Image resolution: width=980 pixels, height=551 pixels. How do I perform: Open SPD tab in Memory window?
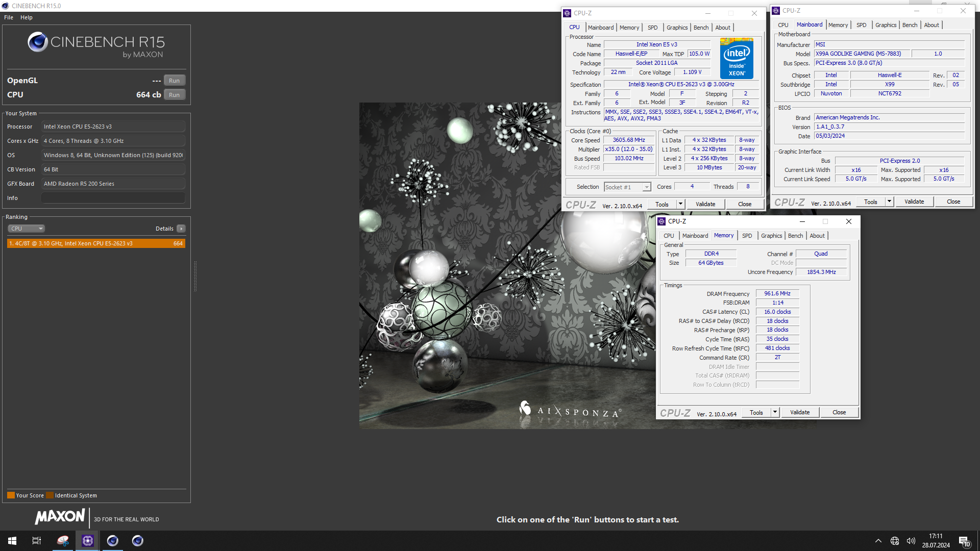coord(747,236)
